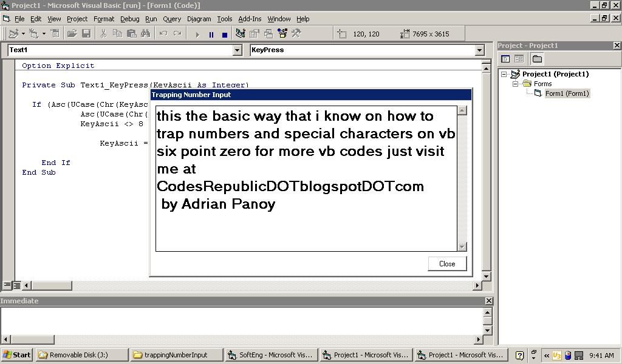This screenshot has height=364, width=622.
Task: Click inside the dialog's message text box
Action: tap(306, 178)
